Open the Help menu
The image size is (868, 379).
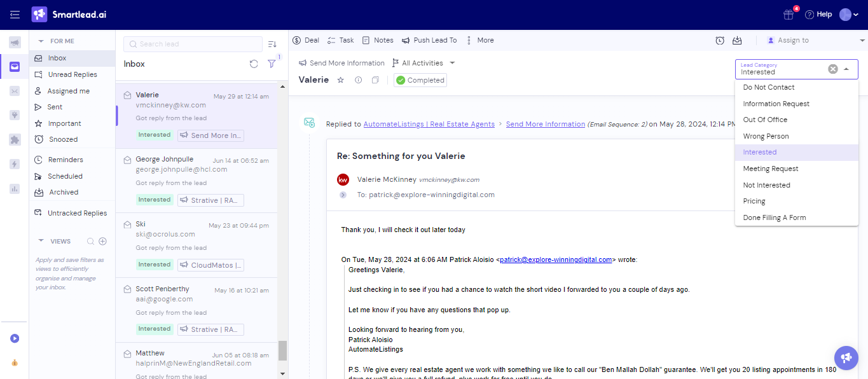click(818, 15)
